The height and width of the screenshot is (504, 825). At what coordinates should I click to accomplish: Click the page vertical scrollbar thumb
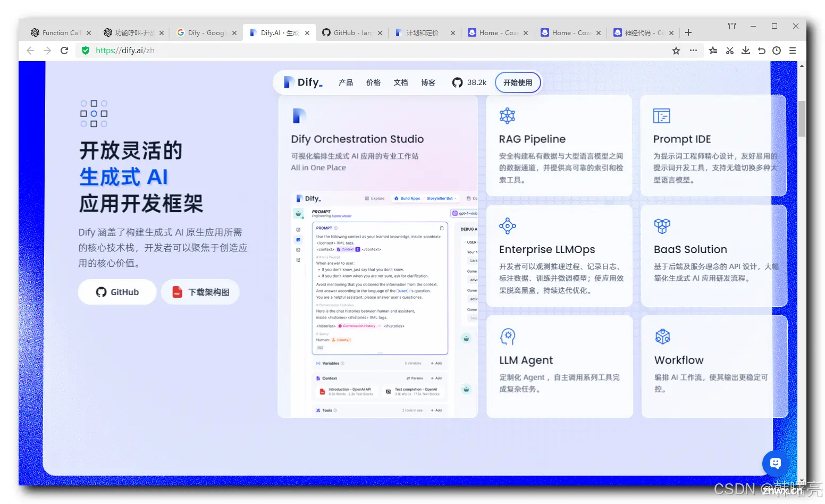802,118
